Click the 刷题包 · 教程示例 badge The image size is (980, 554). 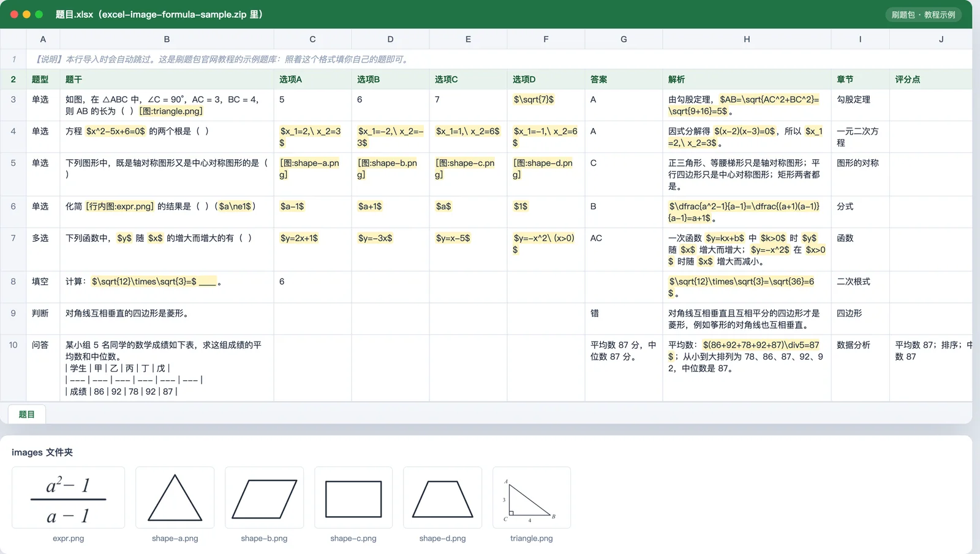coord(923,15)
